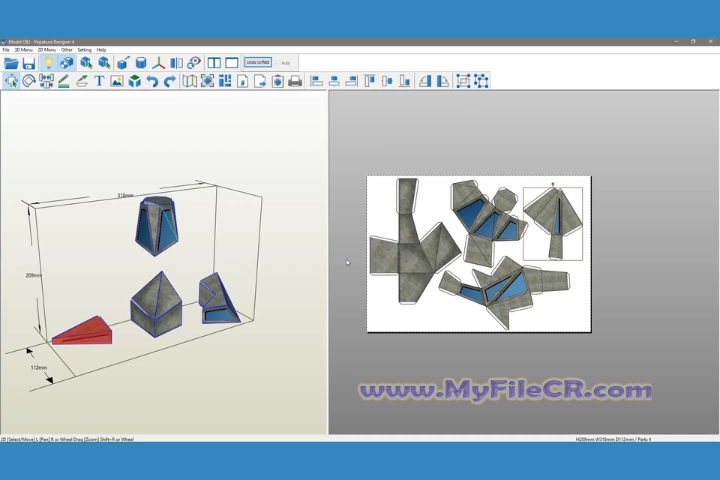
Task: Click the eye view settings icon
Action: click(194, 63)
